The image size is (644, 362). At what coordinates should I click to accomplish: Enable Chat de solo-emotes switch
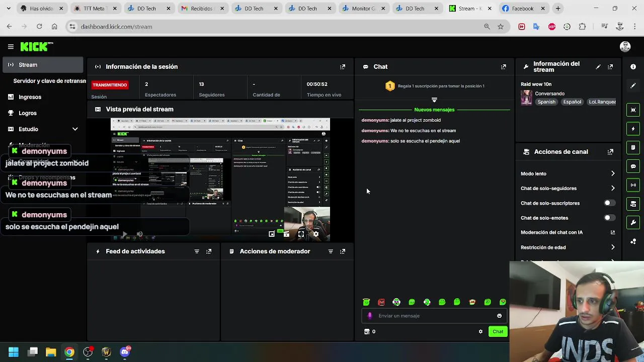point(609,218)
